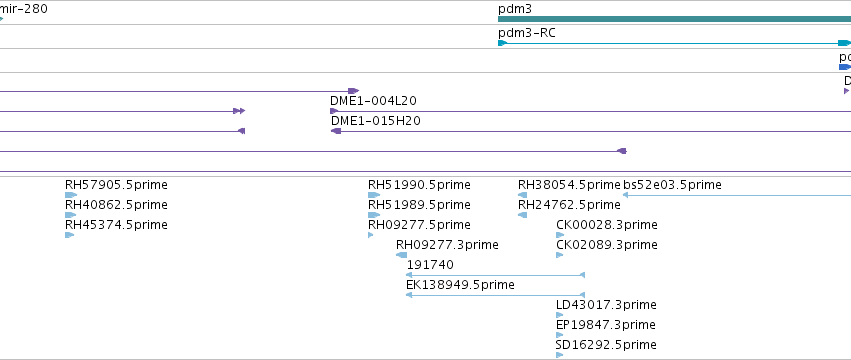Select the EK138949.5prime EST label
The image size is (851, 360).
tap(460, 285)
